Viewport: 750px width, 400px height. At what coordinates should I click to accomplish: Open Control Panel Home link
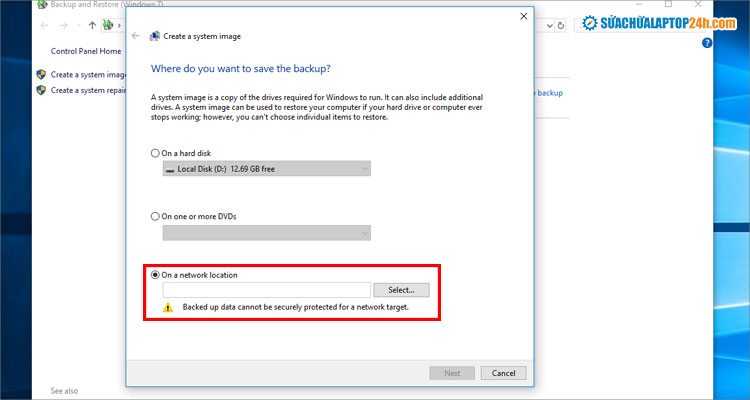(x=85, y=51)
